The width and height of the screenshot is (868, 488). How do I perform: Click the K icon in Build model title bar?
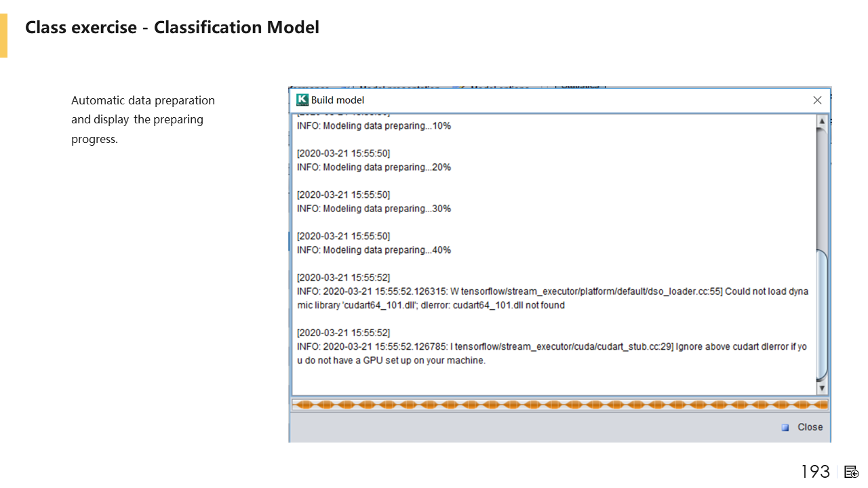[x=302, y=100]
